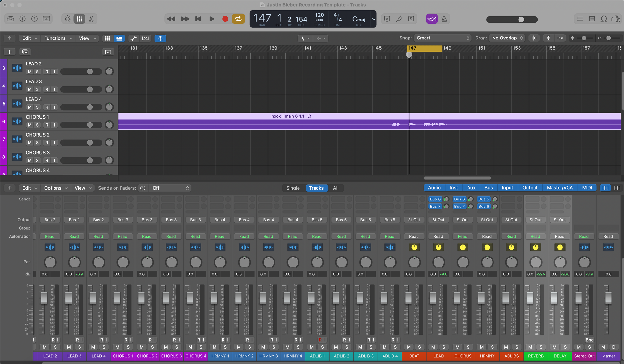
Task: Click the Record button in transport
Action: click(225, 19)
